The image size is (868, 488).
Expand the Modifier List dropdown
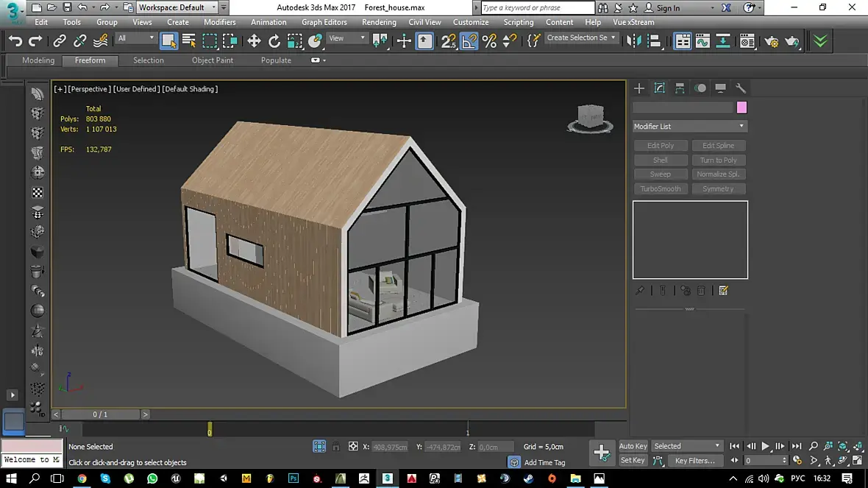689,127
